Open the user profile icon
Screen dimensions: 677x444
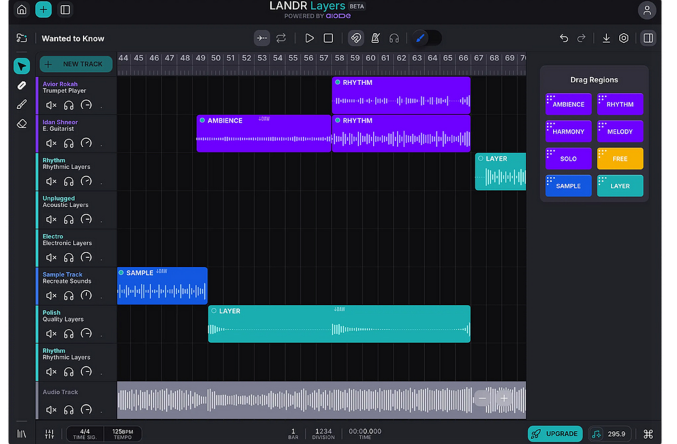647,10
